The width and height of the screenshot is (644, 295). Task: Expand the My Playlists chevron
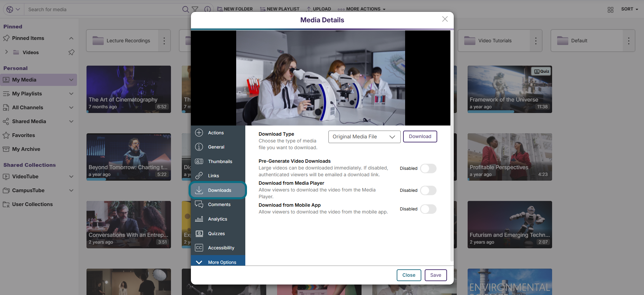tap(71, 94)
